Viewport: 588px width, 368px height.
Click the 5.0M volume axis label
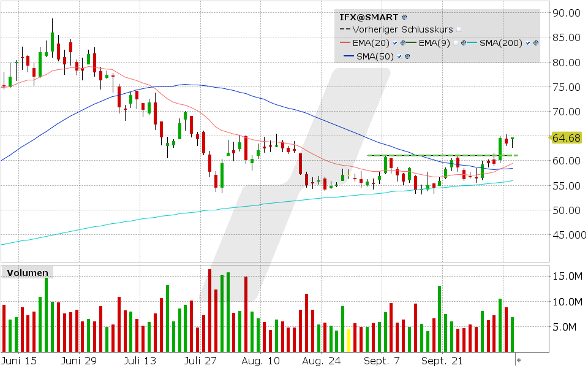coord(565,327)
